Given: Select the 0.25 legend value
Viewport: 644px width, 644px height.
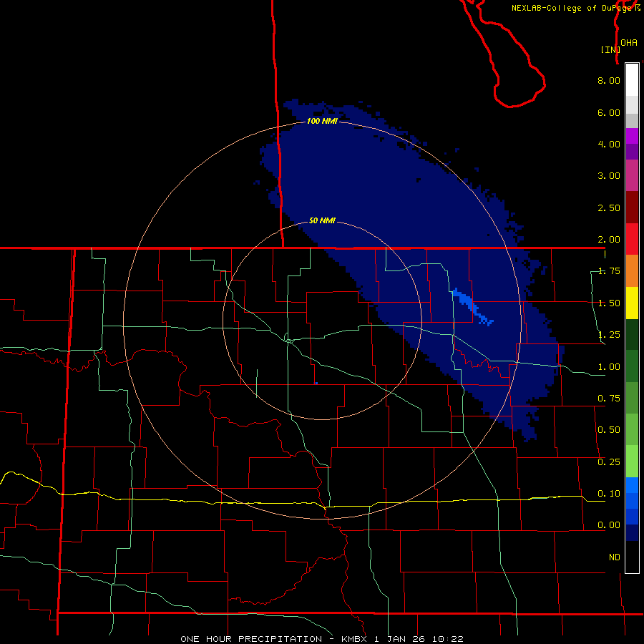Looking at the screenshot, I should (x=609, y=462).
